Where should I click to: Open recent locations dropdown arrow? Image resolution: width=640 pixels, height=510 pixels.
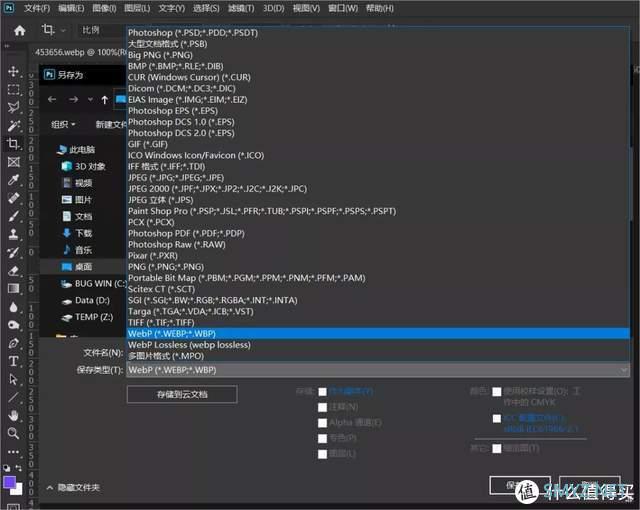point(90,100)
